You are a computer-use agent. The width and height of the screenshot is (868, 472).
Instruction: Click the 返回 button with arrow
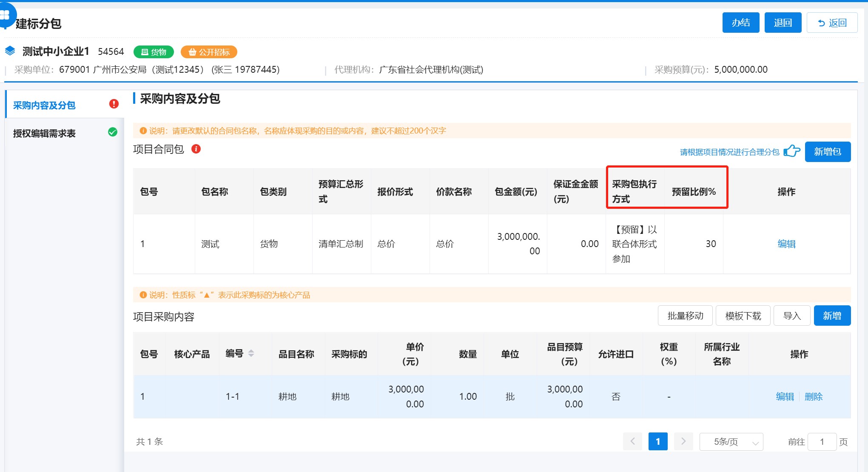click(831, 23)
